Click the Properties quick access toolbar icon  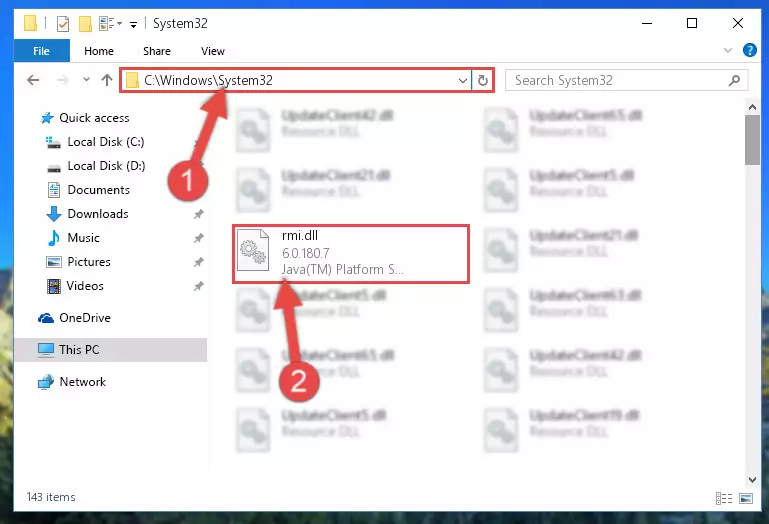coord(63,24)
